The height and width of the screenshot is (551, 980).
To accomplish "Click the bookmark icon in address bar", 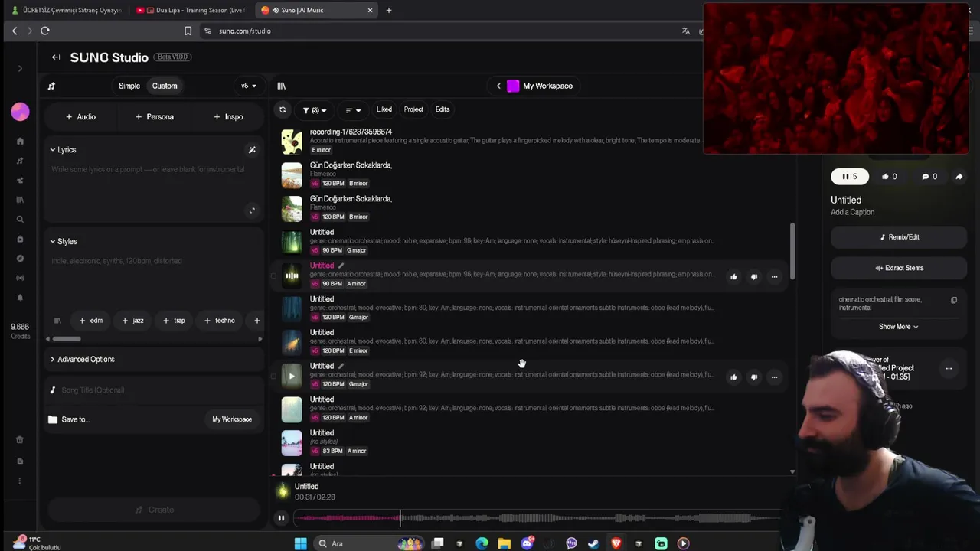I will (x=188, y=31).
